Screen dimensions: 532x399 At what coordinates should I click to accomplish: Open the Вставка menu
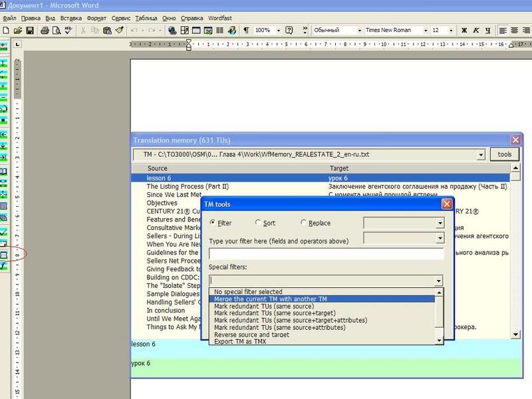click(71, 18)
